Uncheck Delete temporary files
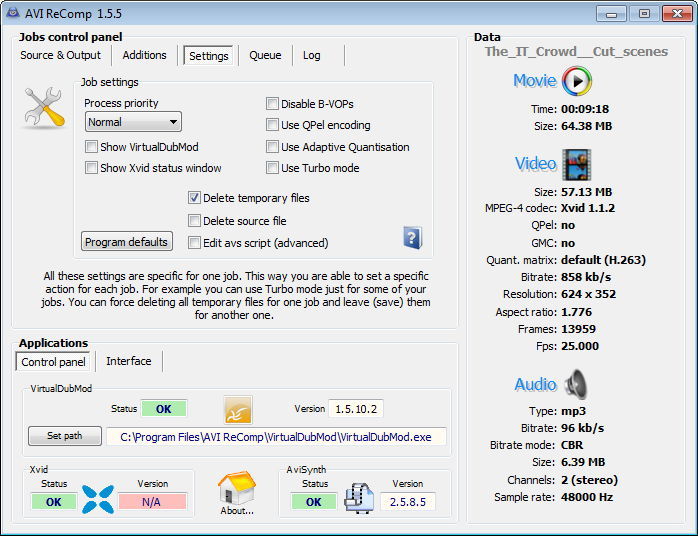Image resolution: width=698 pixels, height=536 pixels. (195, 198)
